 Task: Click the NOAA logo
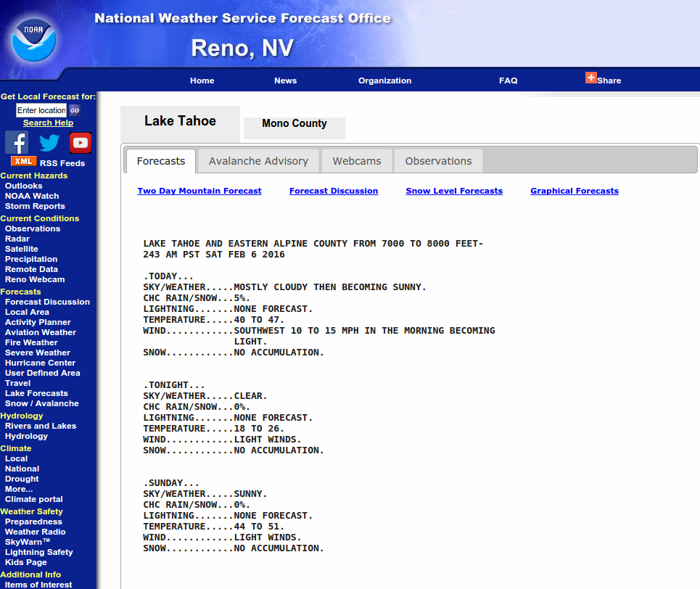[x=33, y=39]
